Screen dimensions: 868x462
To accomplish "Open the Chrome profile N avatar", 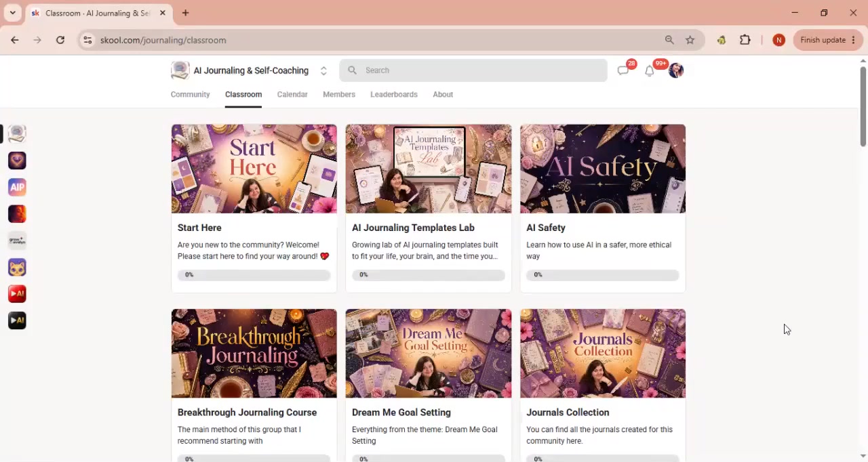I will [779, 40].
